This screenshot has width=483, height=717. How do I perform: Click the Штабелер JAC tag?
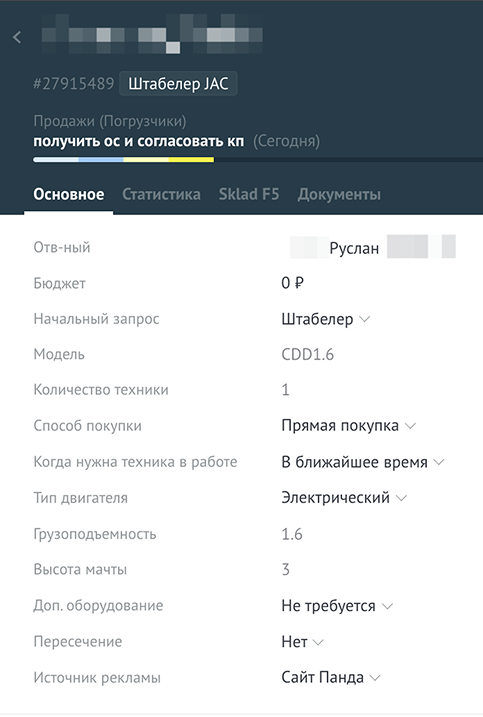tap(178, 84)
